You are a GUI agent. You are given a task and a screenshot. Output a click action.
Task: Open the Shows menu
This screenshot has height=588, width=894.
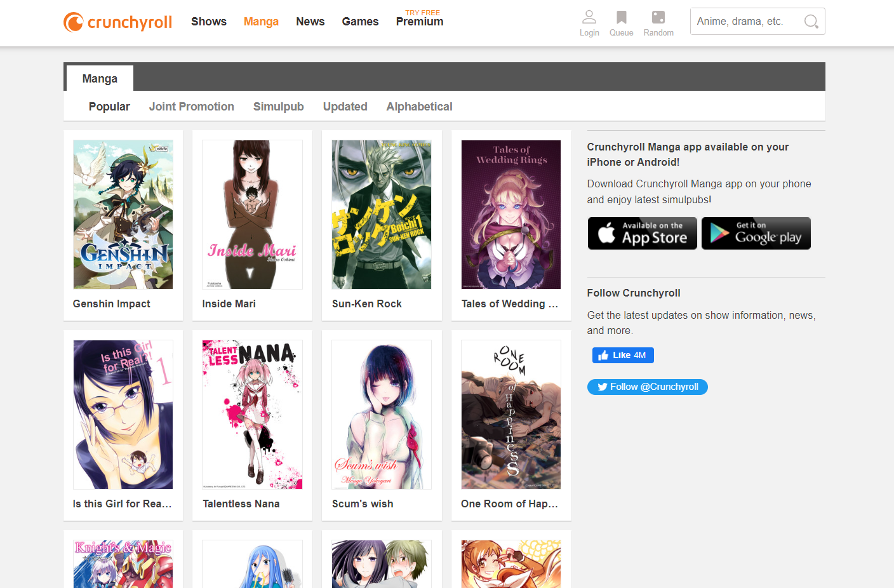[x=209, y=22]
